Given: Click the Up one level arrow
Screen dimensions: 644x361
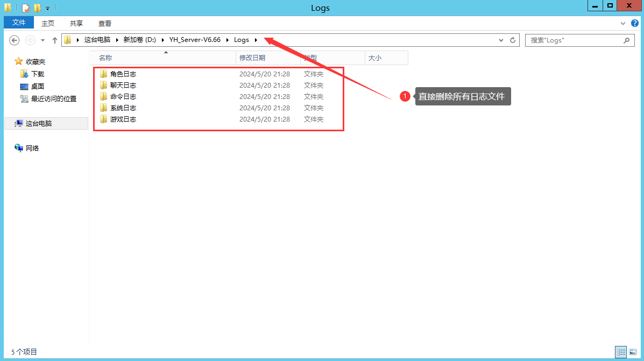Looking at the screenshot, I should (x=54, y=40).
